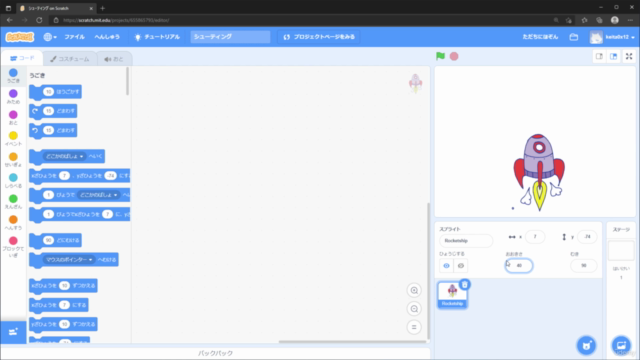Reset workspace zoom with the equals icon
The height and width of the screenshot is (360, 640).
pyautogui.click(x=414, y=327)
